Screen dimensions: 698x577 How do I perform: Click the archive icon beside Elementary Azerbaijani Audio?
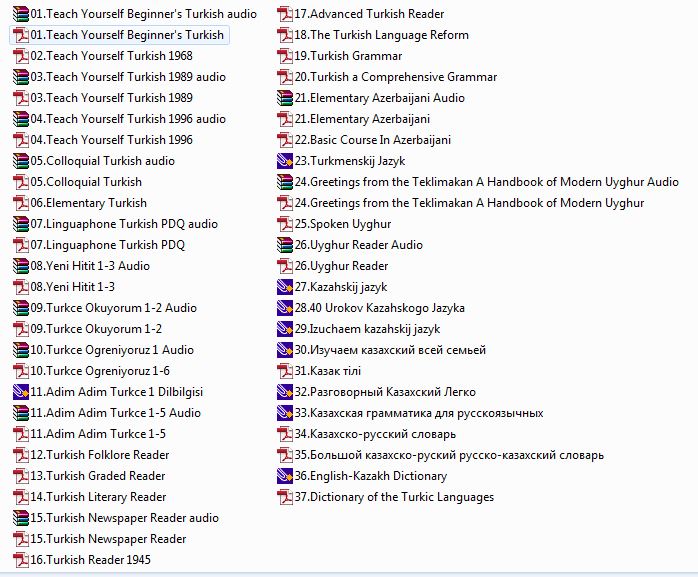click(x=285, y=98)
